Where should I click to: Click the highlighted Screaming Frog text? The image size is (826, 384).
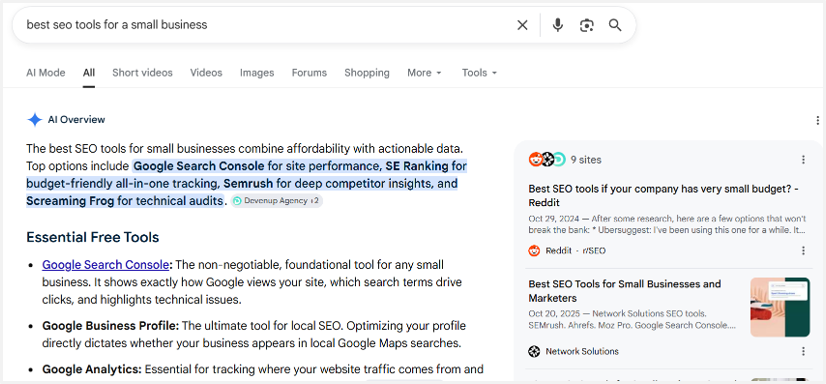tap(70, 201)
